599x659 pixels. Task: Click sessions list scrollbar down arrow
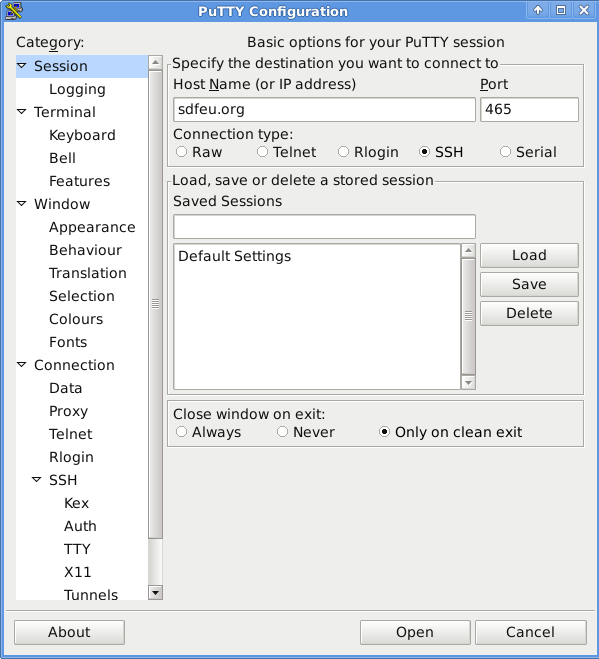pos(468,382)
